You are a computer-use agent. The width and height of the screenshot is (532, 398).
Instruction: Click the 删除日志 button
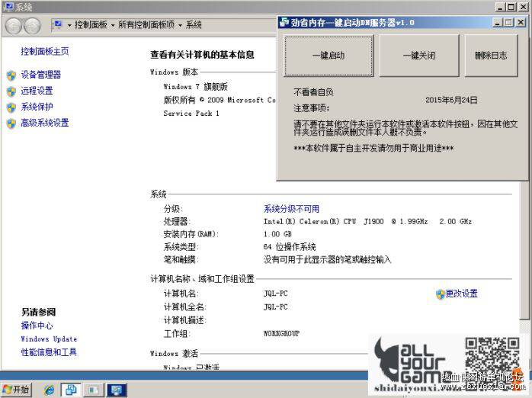(x=491, y=56)
